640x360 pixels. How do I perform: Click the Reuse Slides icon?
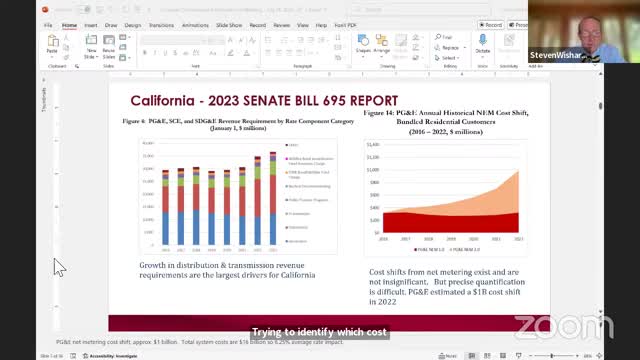click(x=109, y=41)
